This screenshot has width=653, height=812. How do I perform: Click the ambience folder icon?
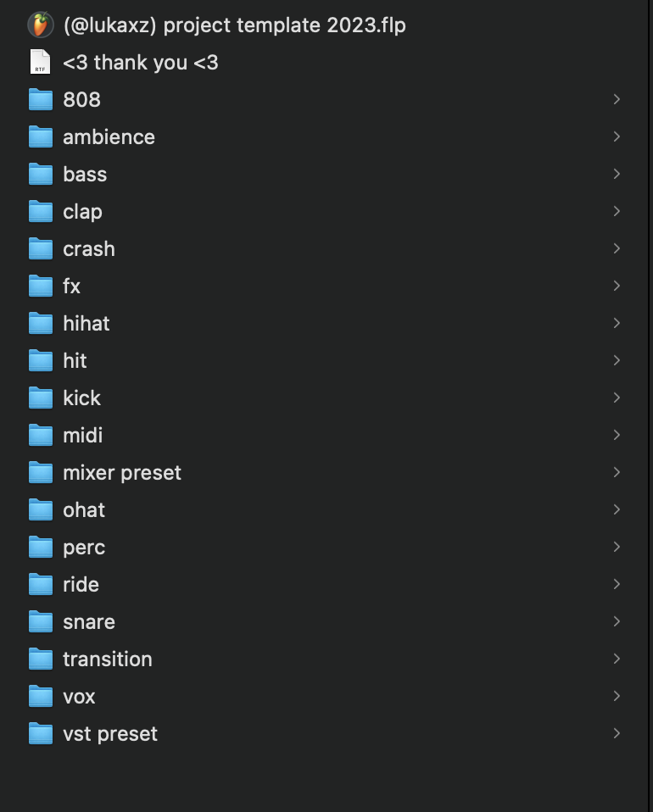tap(41, 137)
